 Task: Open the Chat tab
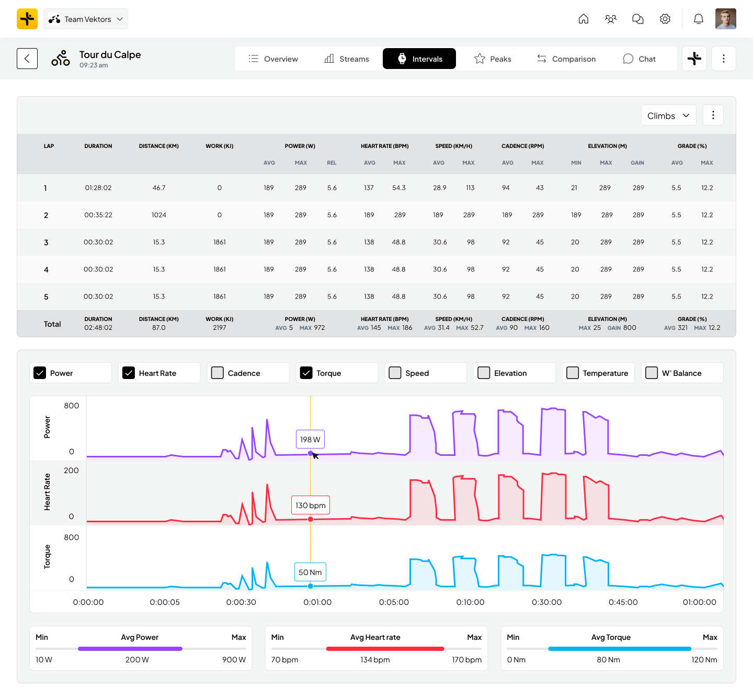pos(640,59)
